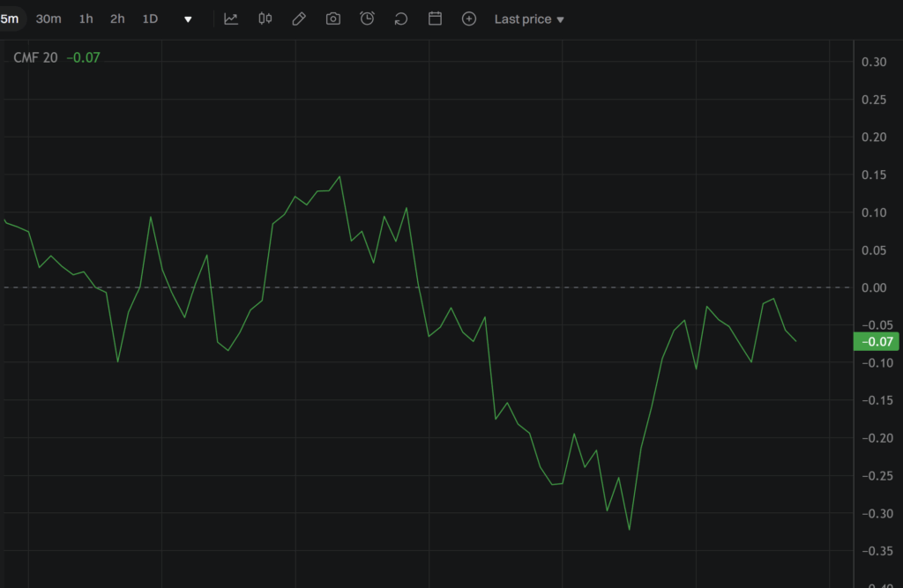The image size is (903, 588).
Task: Choose the 1D timeframe
Action: (150, 19)
